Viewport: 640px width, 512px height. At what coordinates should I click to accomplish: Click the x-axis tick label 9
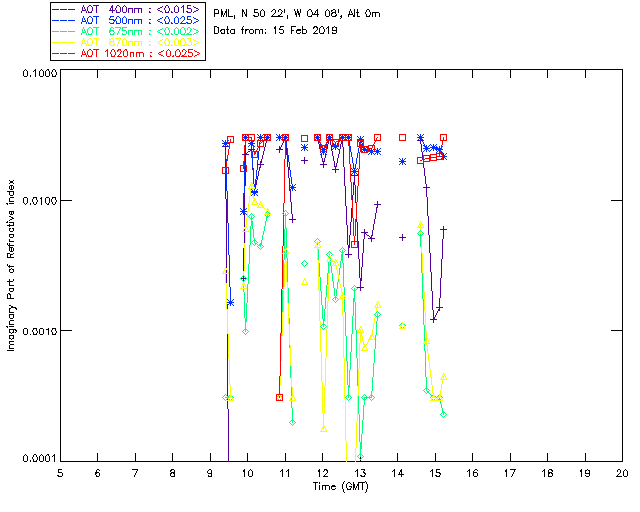(x=210, y=473)
